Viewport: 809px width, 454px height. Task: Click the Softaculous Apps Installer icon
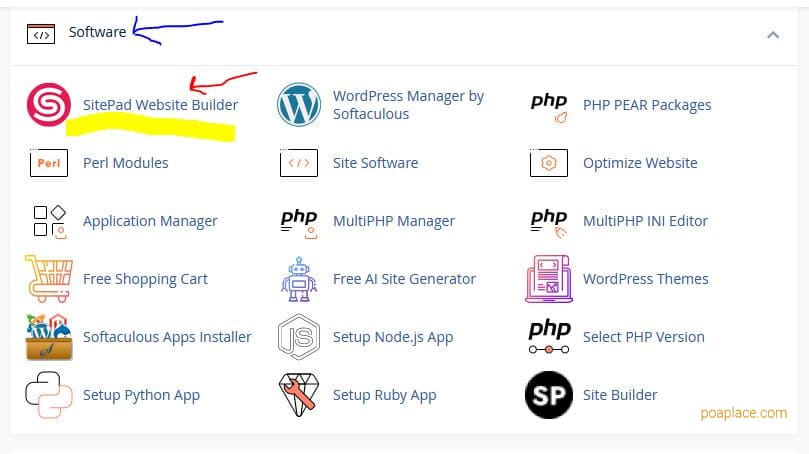coord(48,337)
